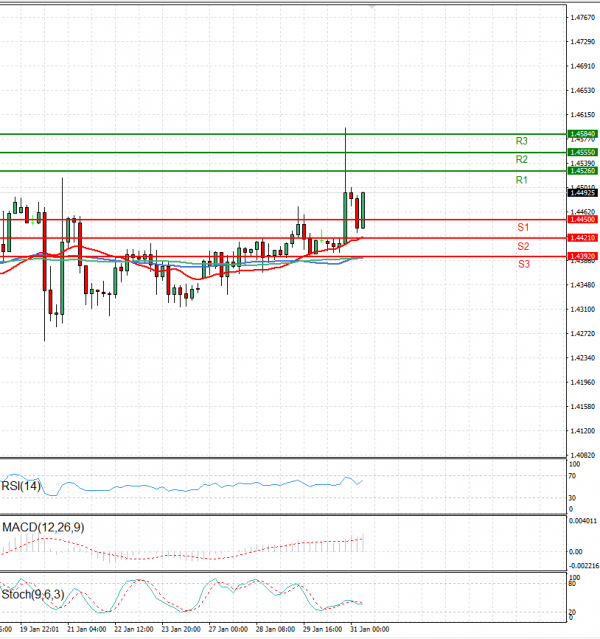Click the latest green candlestick
The width and height of the screenshot is (600, 639).
363,210
